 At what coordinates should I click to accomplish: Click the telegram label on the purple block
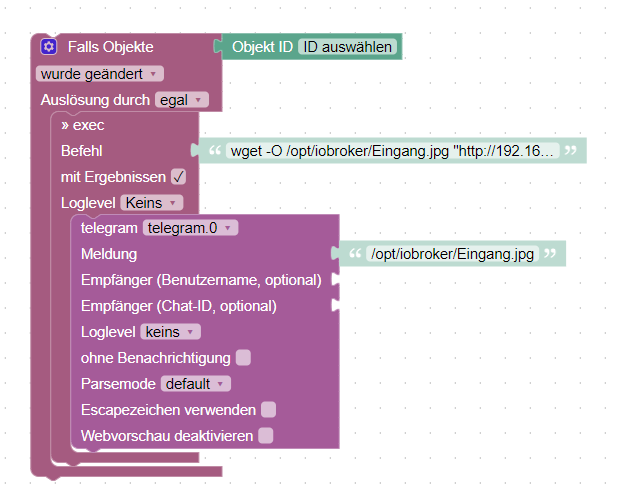coord(109,228)
